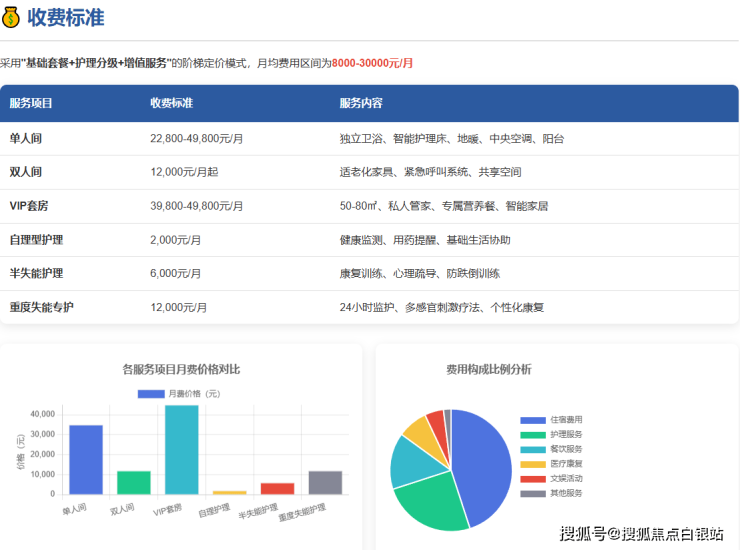Click the 重度失能护理 gray bar

tap(325, 483)
